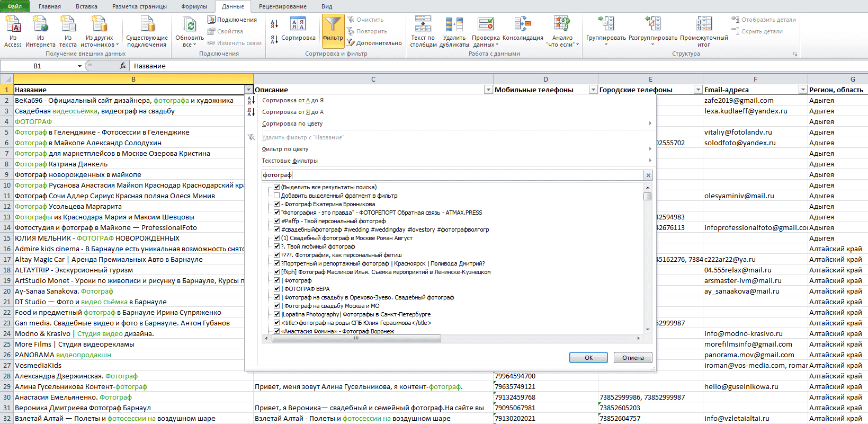Sort ascending with the ribbon A-Z icon
868x424 pixels.
pos(274,24)
